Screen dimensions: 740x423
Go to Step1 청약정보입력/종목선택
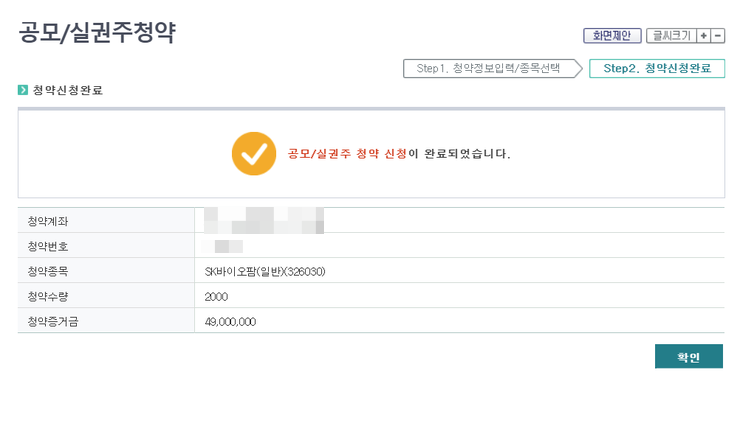(489, 69)
